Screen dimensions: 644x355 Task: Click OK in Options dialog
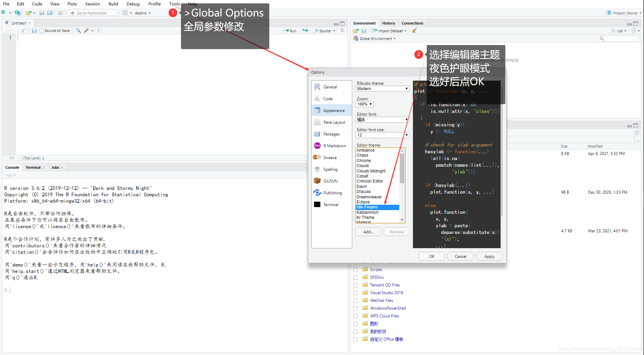pyautogui.click(x=432, y=256)
